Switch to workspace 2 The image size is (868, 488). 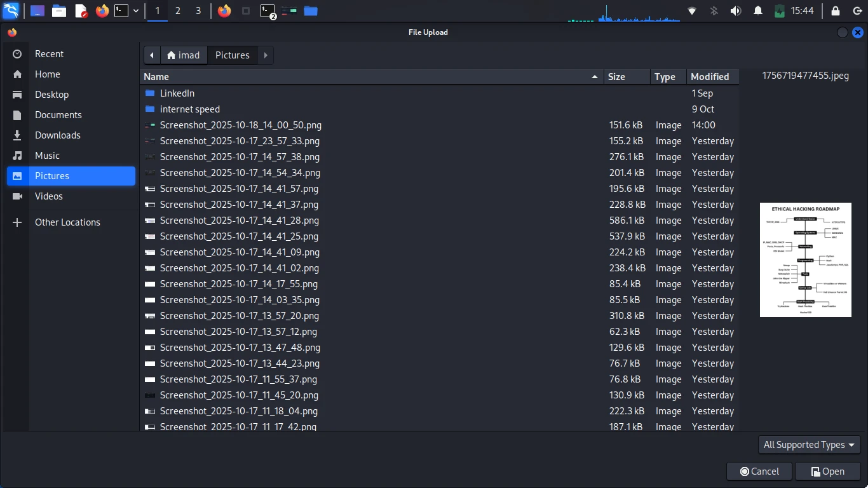(177, 11)
